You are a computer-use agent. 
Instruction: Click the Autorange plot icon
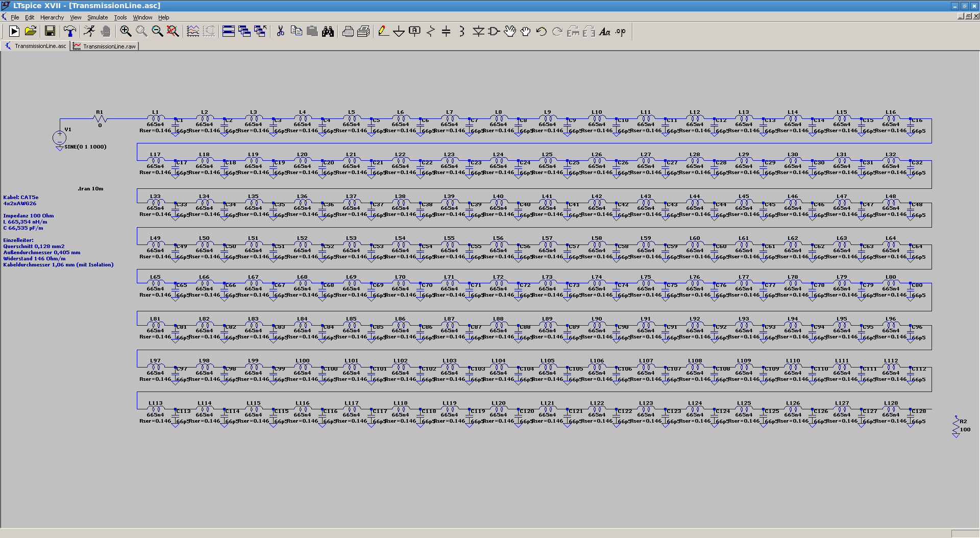(193, 32)
